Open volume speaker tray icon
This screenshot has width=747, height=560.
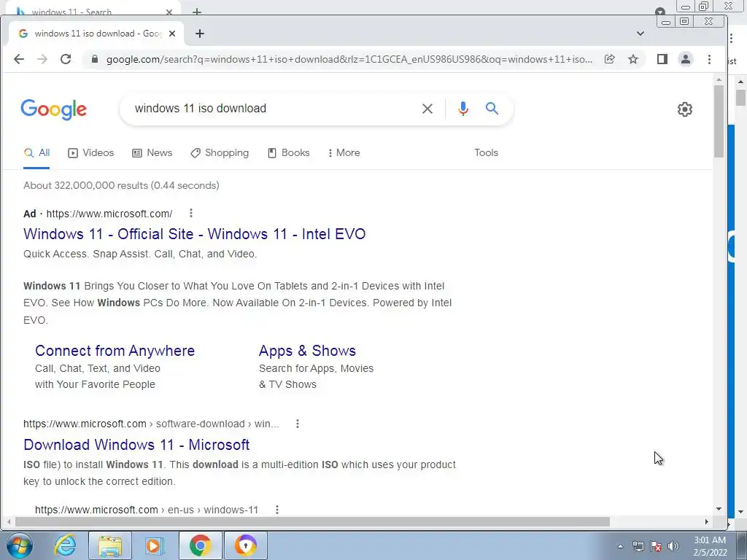click(x=673, y=546)
